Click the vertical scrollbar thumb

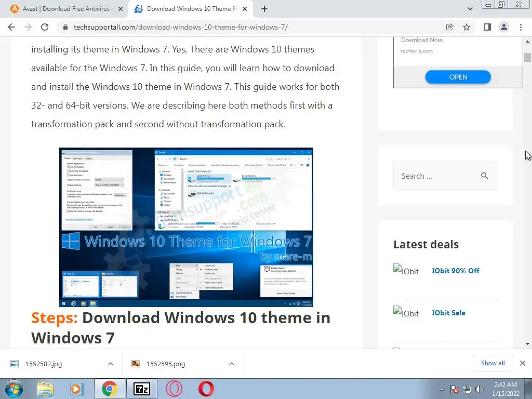[x=527, y=57]
